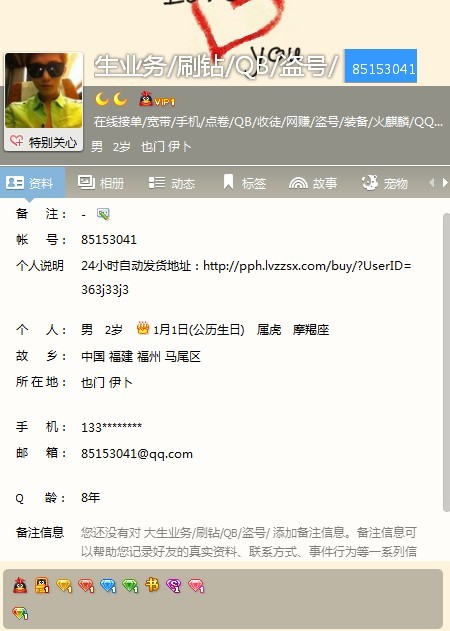Click the green diamond privilege icon

click(x=130, y=586)
